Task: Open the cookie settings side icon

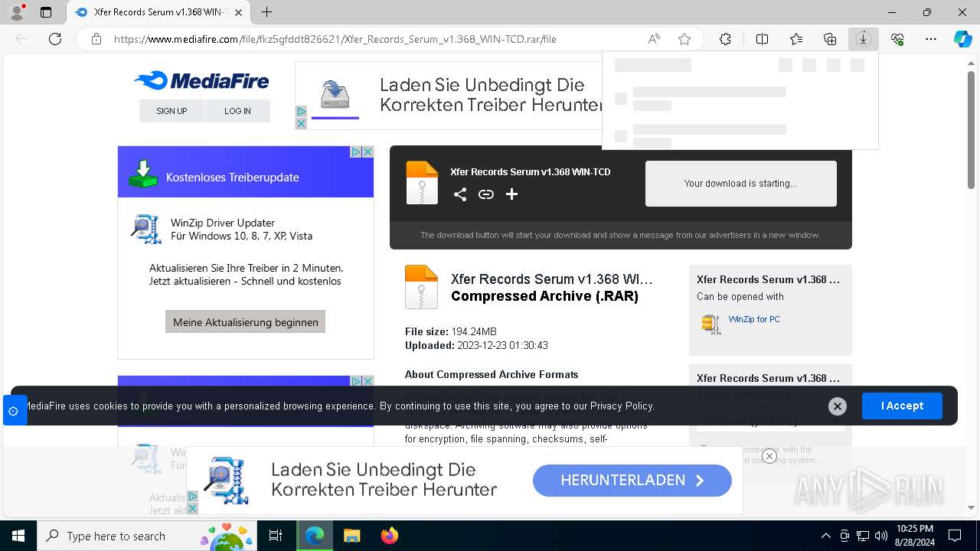Action: pos(13,411)
